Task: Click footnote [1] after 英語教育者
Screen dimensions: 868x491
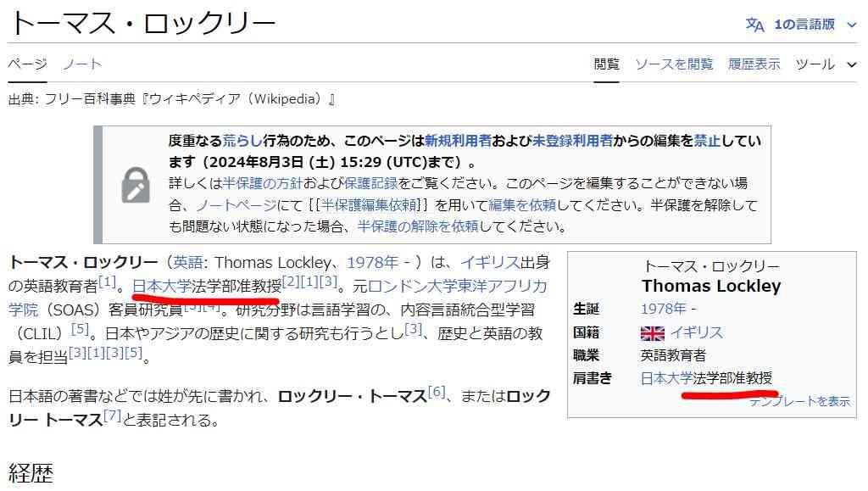Action: [108, 282]
